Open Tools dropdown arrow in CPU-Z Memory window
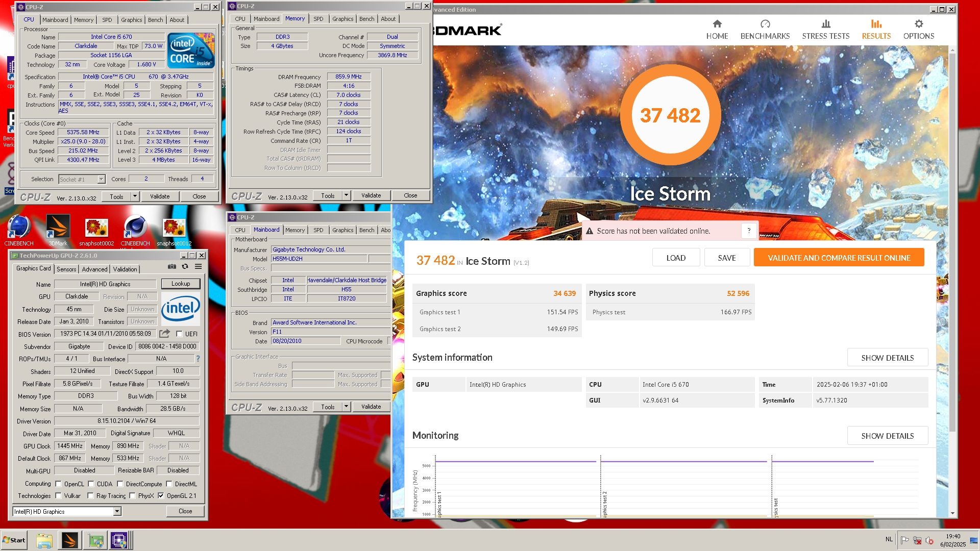The height and width of the screenshot is (551, 980). pos(346,195)
